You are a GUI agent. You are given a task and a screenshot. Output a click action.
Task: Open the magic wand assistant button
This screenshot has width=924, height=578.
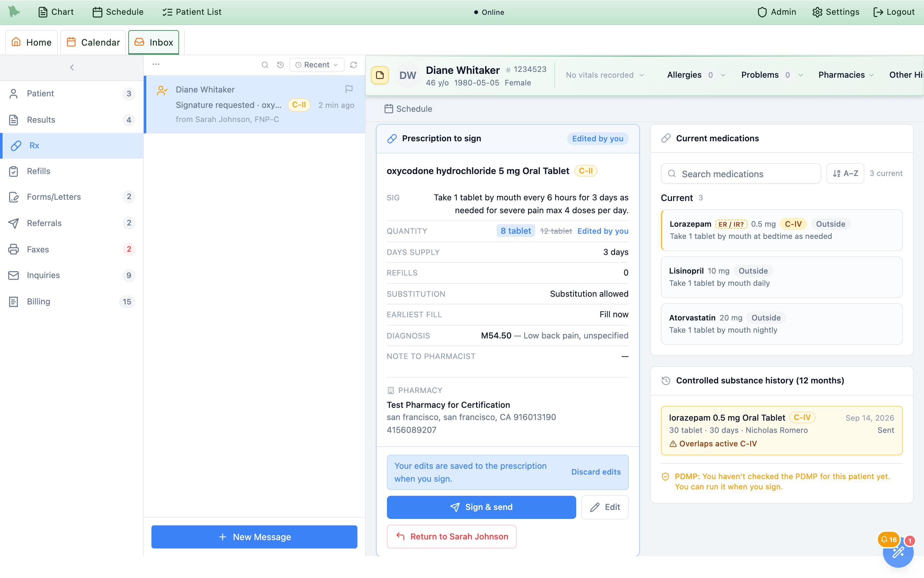[898, 553]
